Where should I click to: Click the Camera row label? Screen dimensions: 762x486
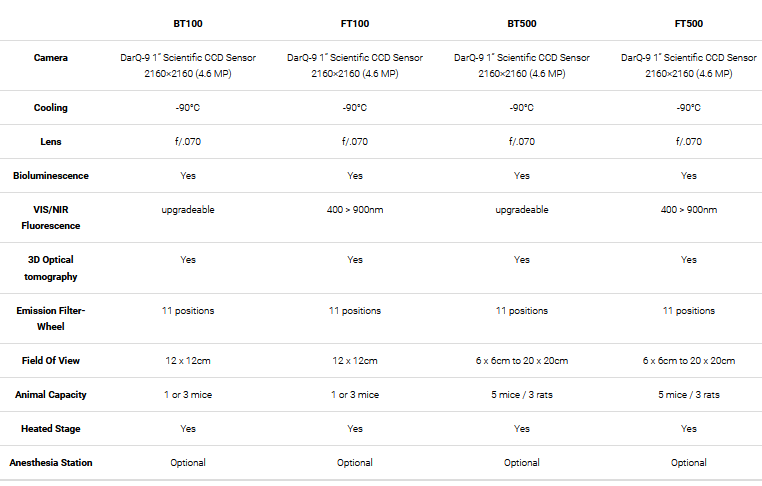click(x=51, y=58)
